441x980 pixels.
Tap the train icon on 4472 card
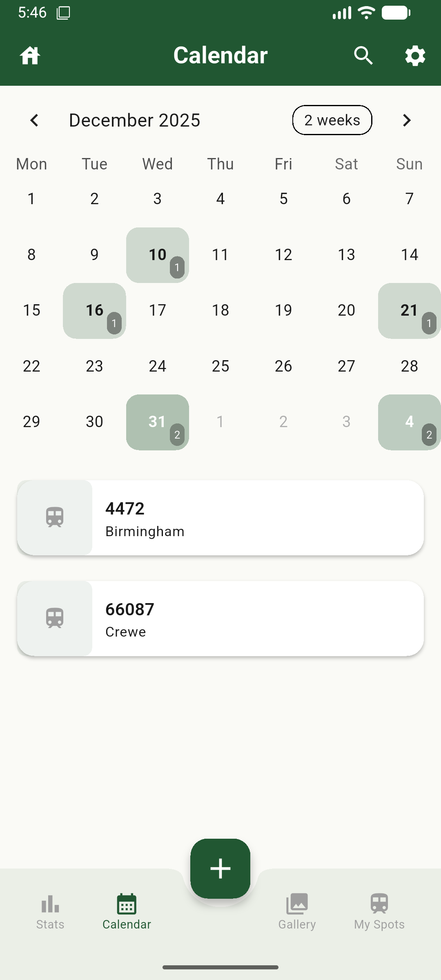55,517
